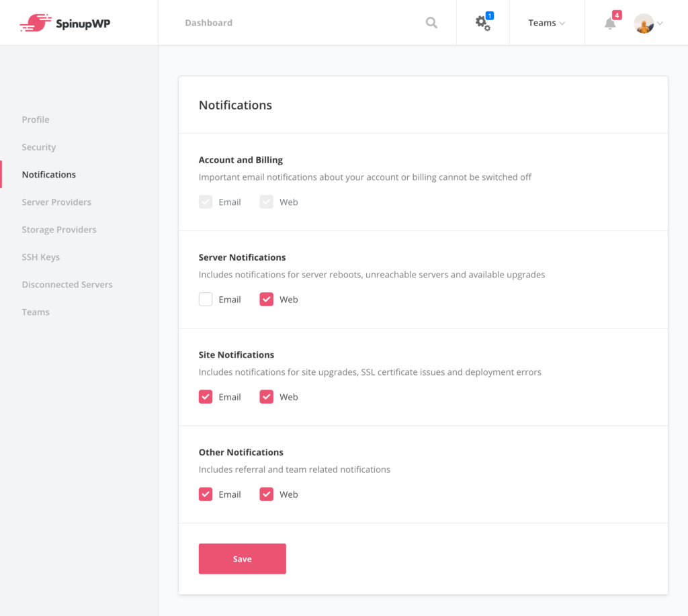Viewport: 688px width, 616px height.
Task: Click the SpinupWP logo
Action: point(65,23)
